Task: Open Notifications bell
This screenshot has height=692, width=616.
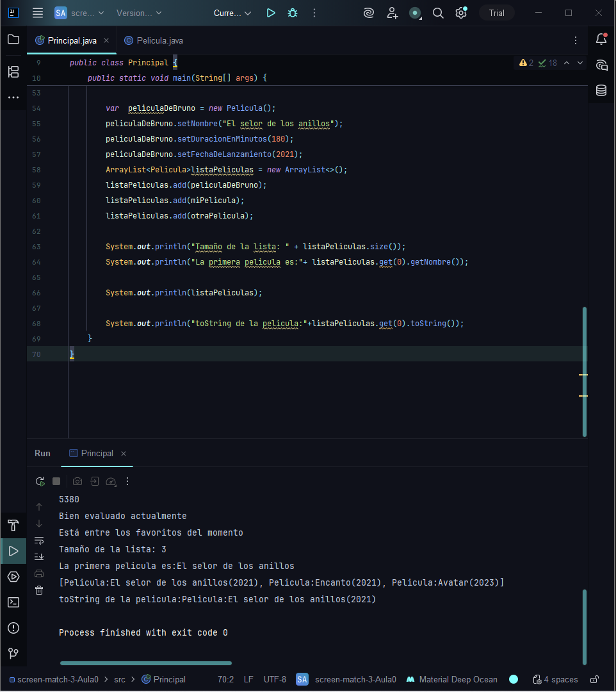Action: [x=601, y=39]
